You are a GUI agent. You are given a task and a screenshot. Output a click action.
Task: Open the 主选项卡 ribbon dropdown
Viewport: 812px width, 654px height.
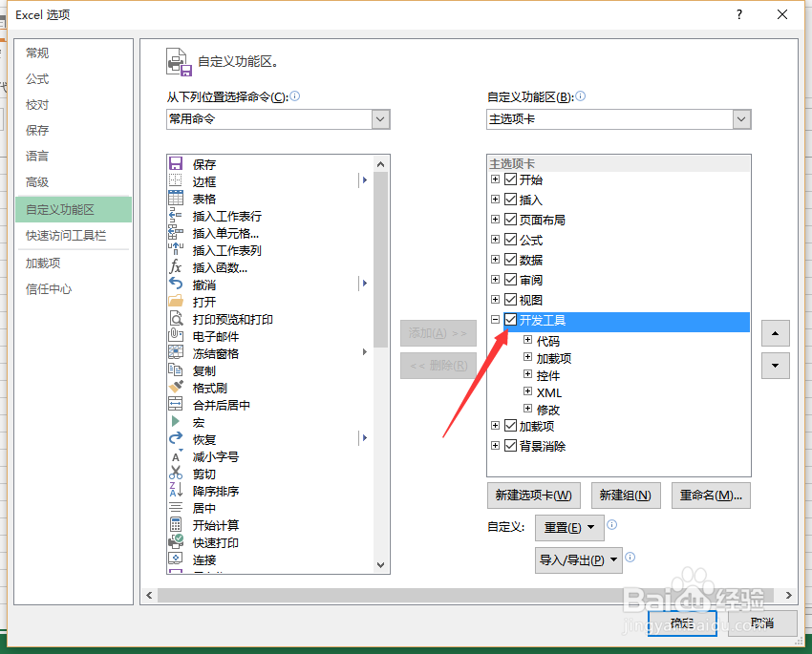[x=741, y=119]
